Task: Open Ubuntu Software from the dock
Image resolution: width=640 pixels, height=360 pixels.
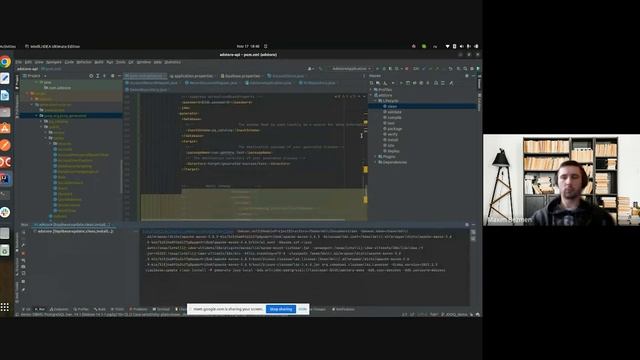Action: click(x=5, y=129)
